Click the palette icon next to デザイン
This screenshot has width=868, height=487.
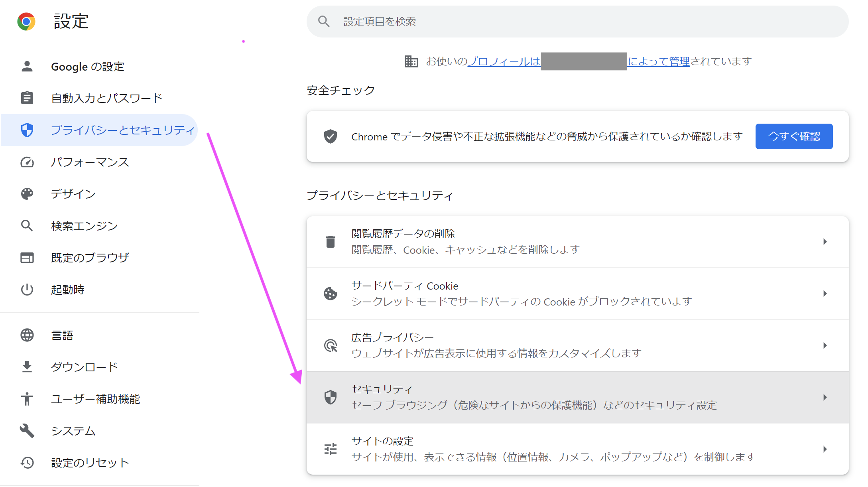[x=27, y=194]
